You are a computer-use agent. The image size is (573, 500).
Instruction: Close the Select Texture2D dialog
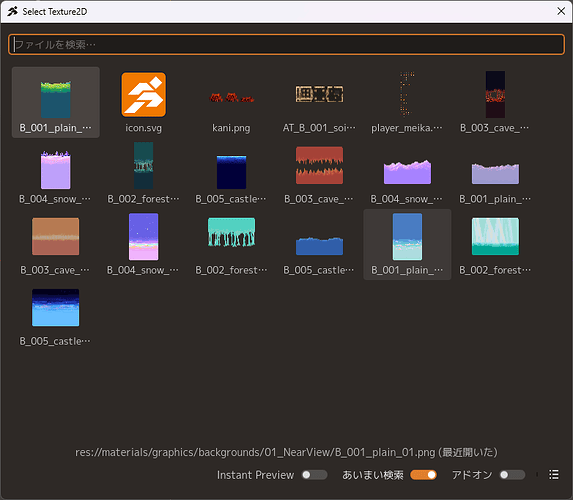[561, 11]
